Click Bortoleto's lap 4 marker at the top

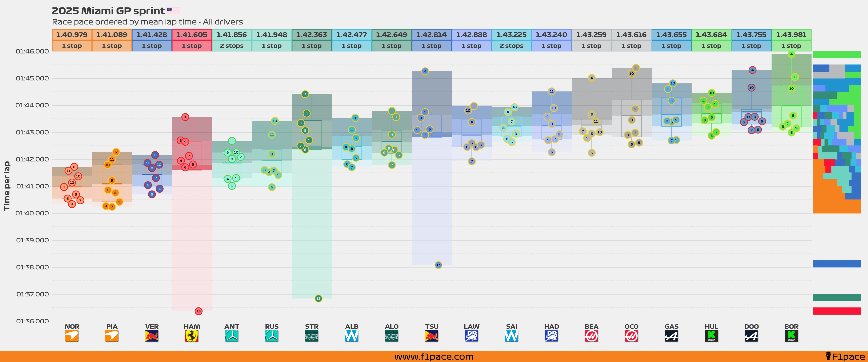(791, 54)
